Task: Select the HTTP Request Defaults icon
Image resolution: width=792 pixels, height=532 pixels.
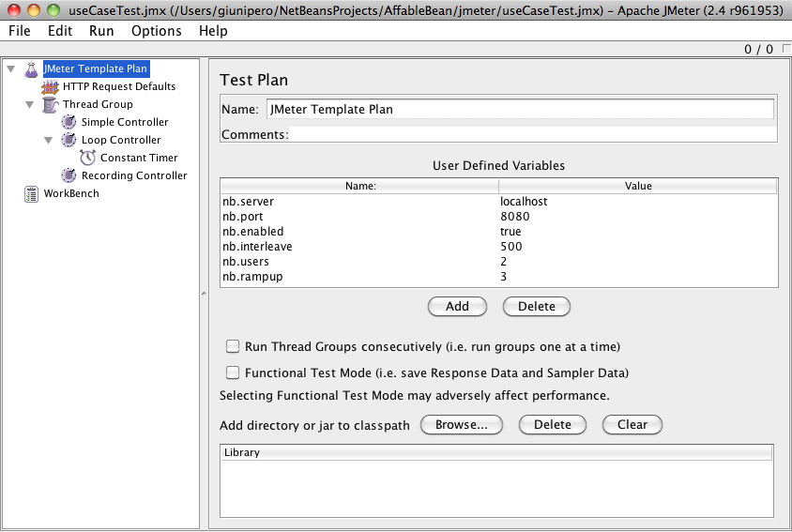Action: coord(50,86)
